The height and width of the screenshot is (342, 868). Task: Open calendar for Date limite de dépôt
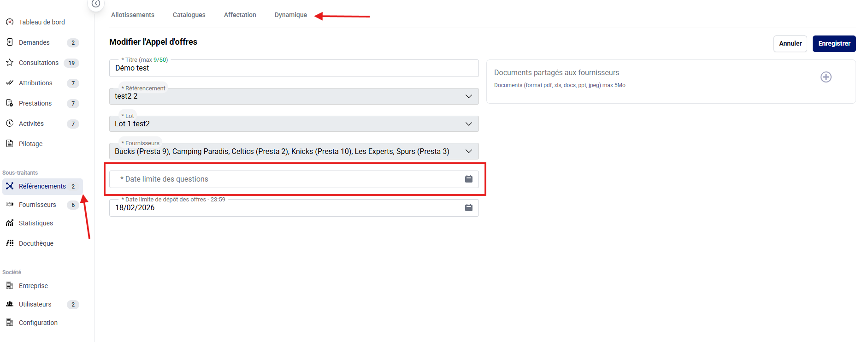468,207
